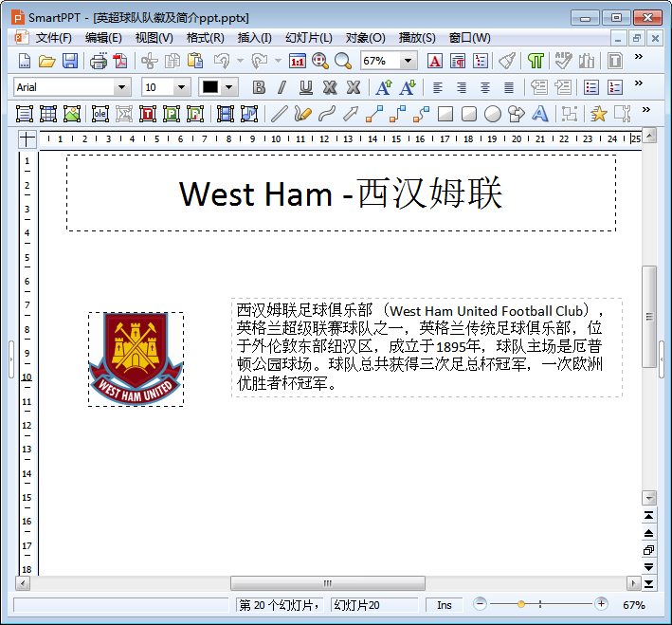Create a new document with toolbar icon
The width and height of the screenshot is (672, 625).
[25, 61]
